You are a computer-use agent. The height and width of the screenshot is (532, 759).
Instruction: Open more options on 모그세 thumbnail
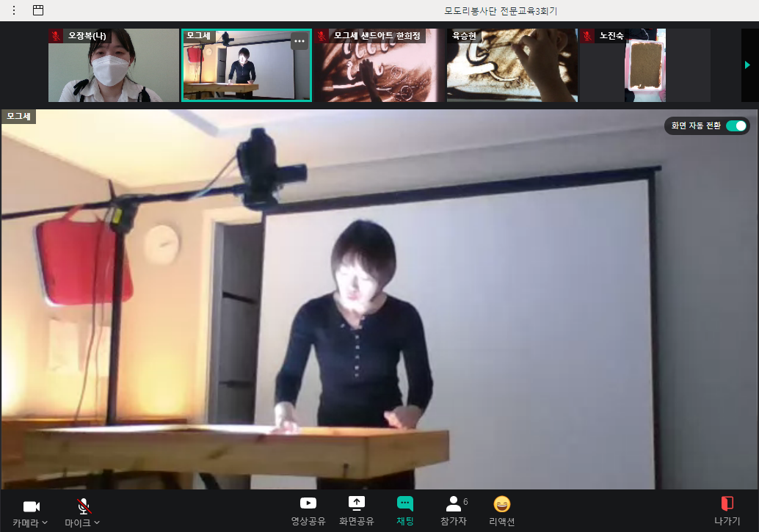pos(299,41)
